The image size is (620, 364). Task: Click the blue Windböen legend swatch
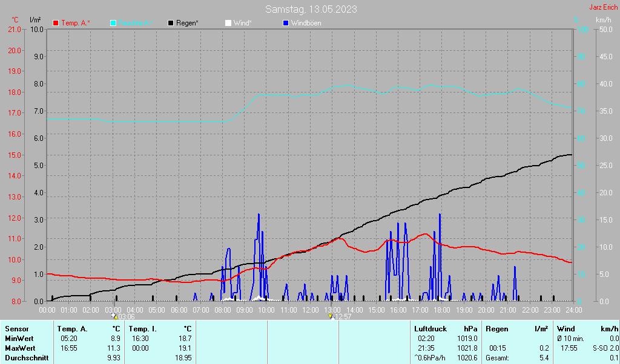point(286,24)
